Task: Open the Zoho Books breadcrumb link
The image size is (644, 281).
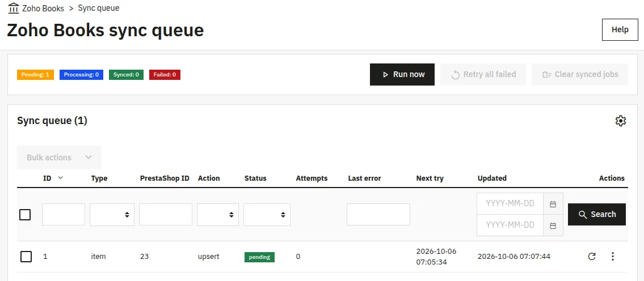Action: pos(43,8)
